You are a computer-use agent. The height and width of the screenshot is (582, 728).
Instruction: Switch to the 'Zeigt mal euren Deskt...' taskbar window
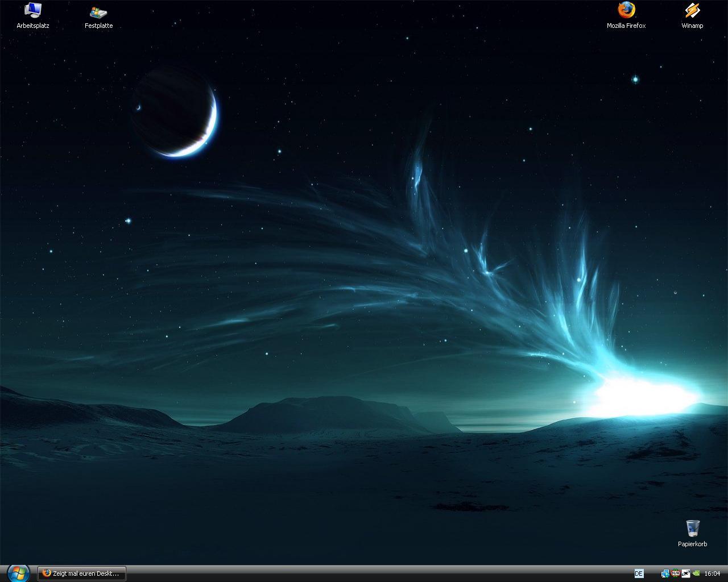[82, 573]
